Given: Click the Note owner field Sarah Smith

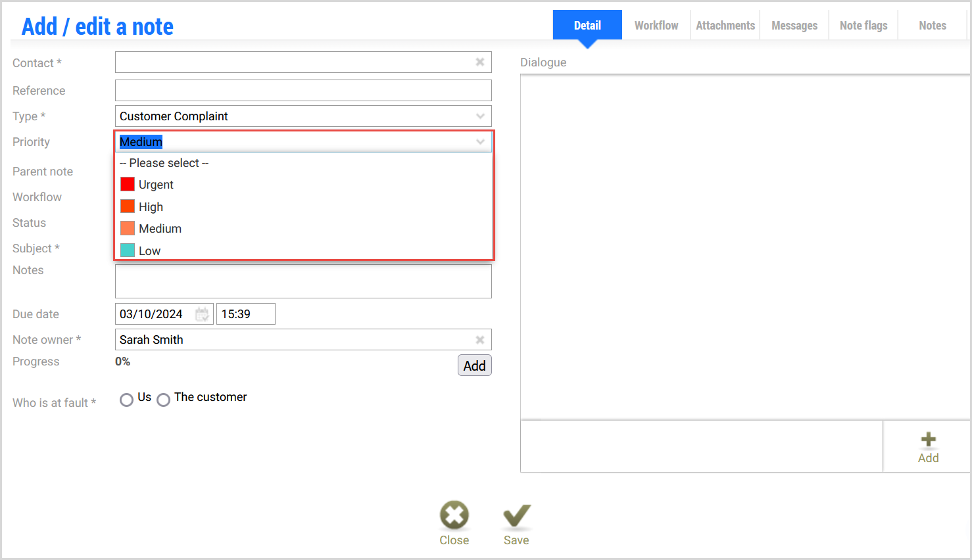Looking at the screenshot, I should pyautogui.click(x=303, y=340).
